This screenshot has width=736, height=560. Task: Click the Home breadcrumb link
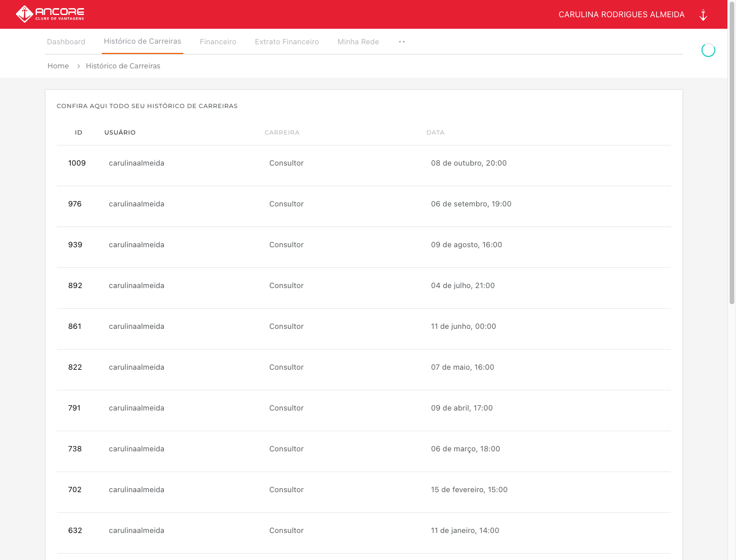tap(58, 66)
